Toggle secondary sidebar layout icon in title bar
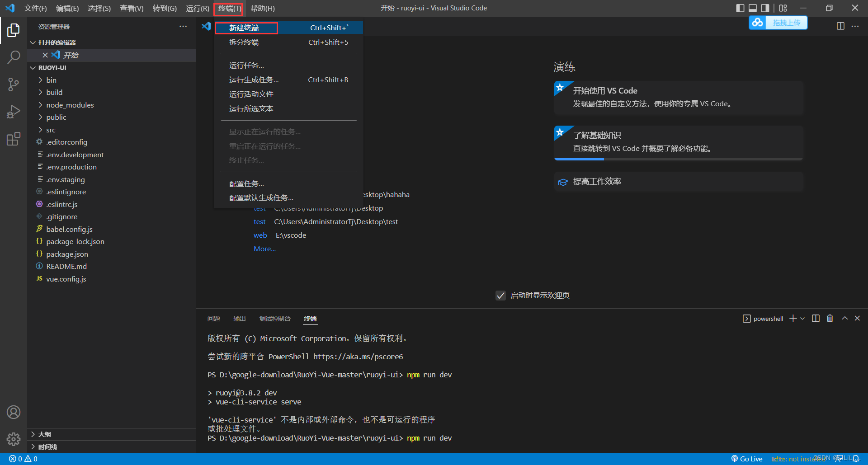868x465 pixels. click(765, 8)
